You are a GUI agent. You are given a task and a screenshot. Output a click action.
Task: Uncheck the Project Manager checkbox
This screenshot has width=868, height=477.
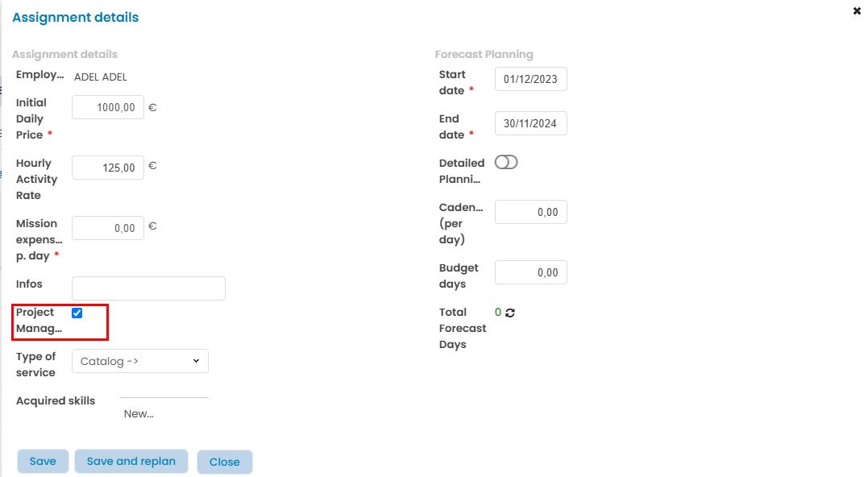click(77, 313)
